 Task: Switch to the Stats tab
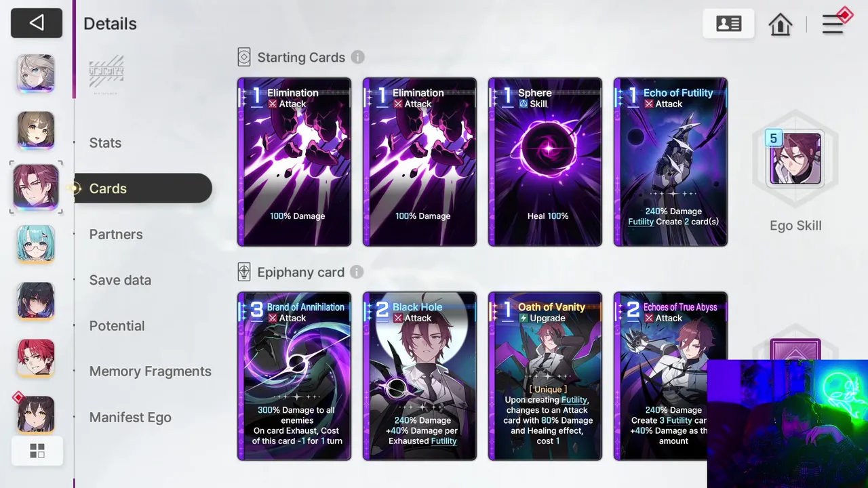coord(105,143)
